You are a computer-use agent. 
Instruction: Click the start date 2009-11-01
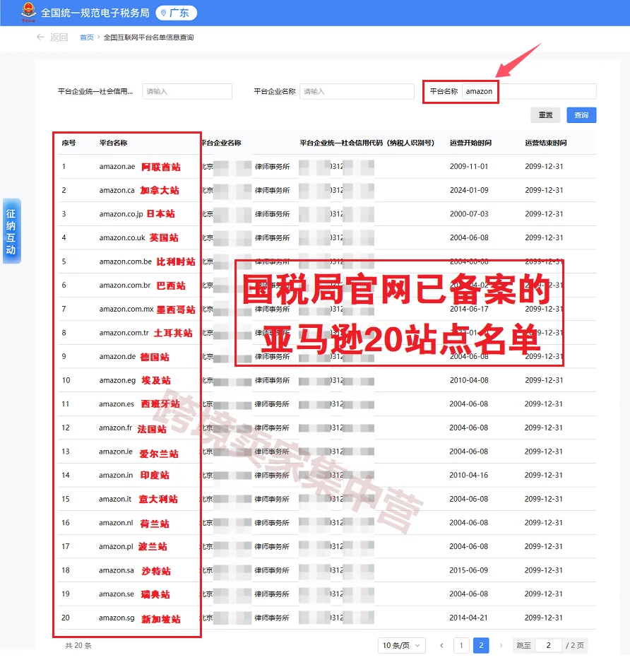click(469, 166)
